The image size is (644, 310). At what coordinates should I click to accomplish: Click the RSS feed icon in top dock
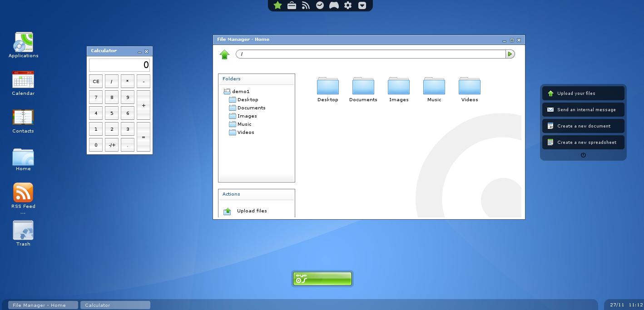tap(306, 5)
